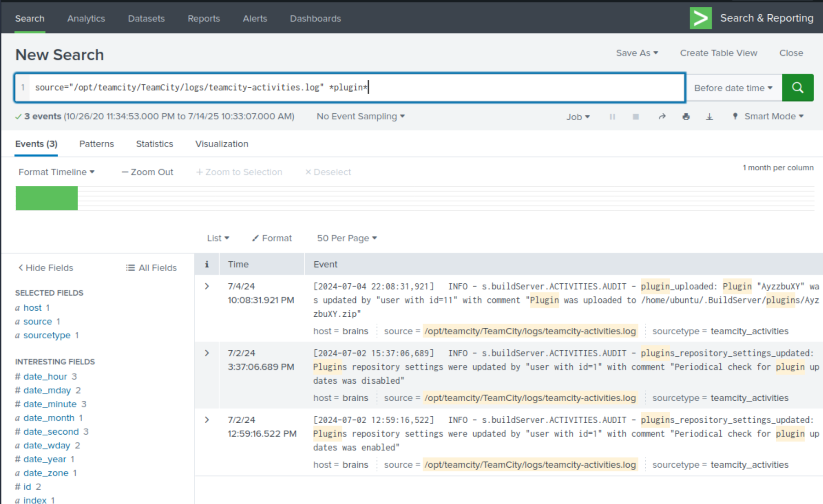Image resolution: width=823 pixels, height=504 pixels.
Task: Switch to the Patterns tab
Action: 96,144
